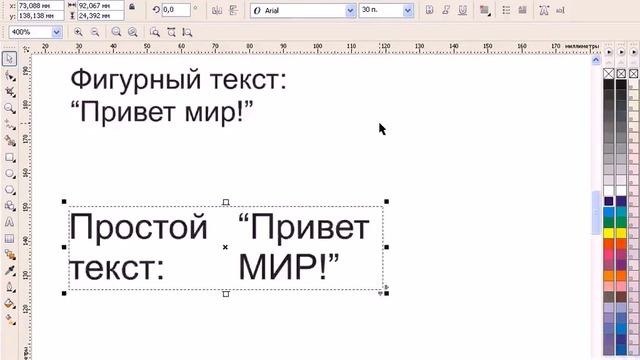Mirror selection vertically

[x=233, y=10]
